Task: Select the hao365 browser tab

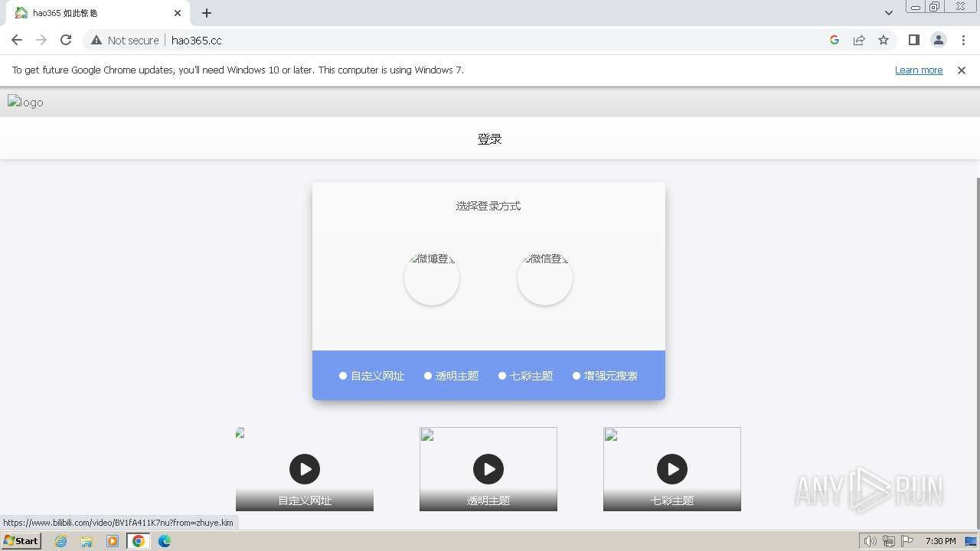Action: (98, 13)
